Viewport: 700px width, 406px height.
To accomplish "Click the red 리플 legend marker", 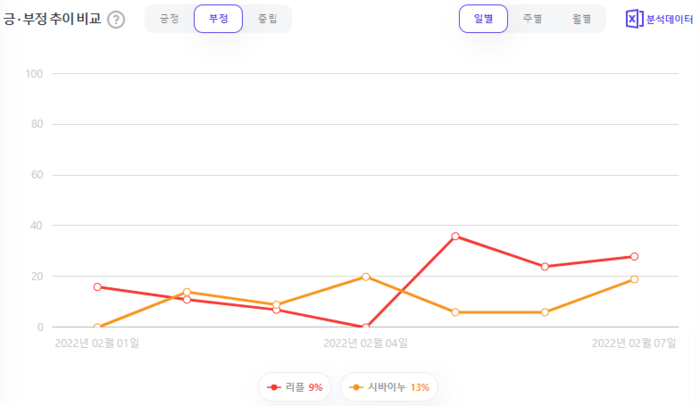I will point(274,387).
